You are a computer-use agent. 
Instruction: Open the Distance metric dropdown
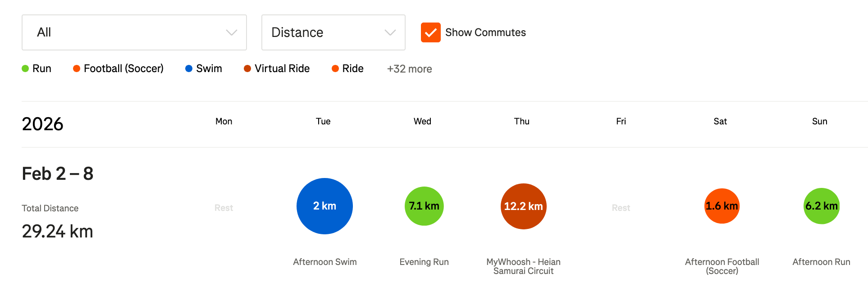click(333, 32)
